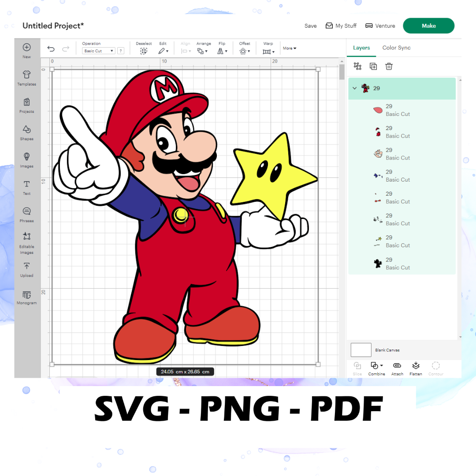The width and height of the screenshot is (476, 476).
Task: Click the Contour tool
Action: (x=435, y=368)
